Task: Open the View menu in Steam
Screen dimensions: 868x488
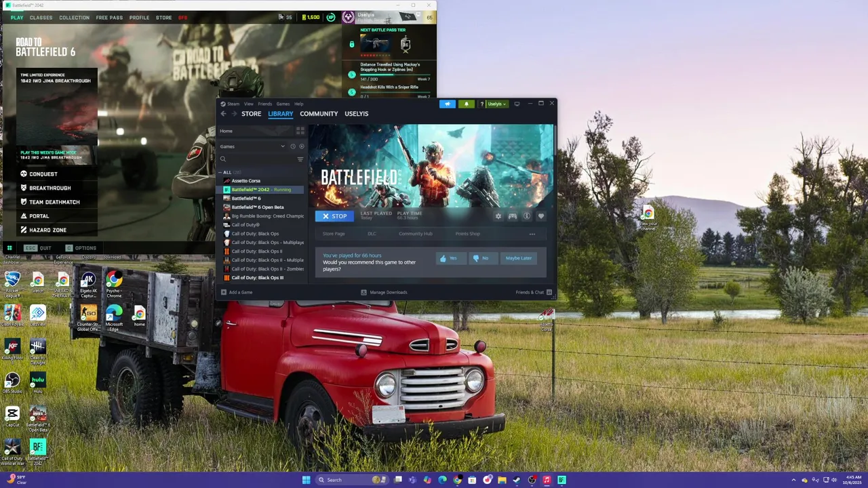Action: (248, 104)
